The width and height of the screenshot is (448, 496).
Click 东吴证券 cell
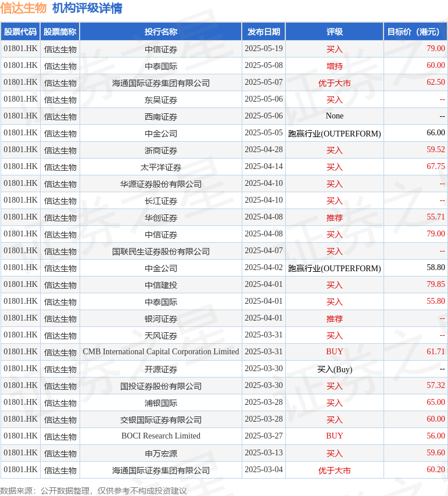pos(161,100)
